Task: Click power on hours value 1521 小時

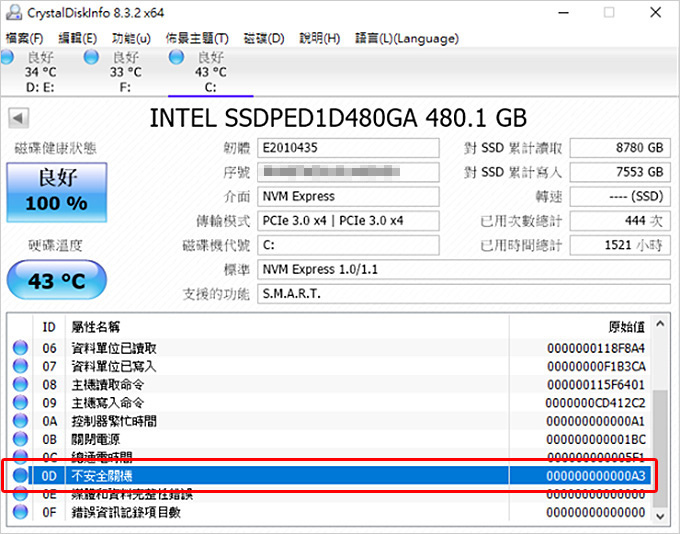Action: pos(620,245)
